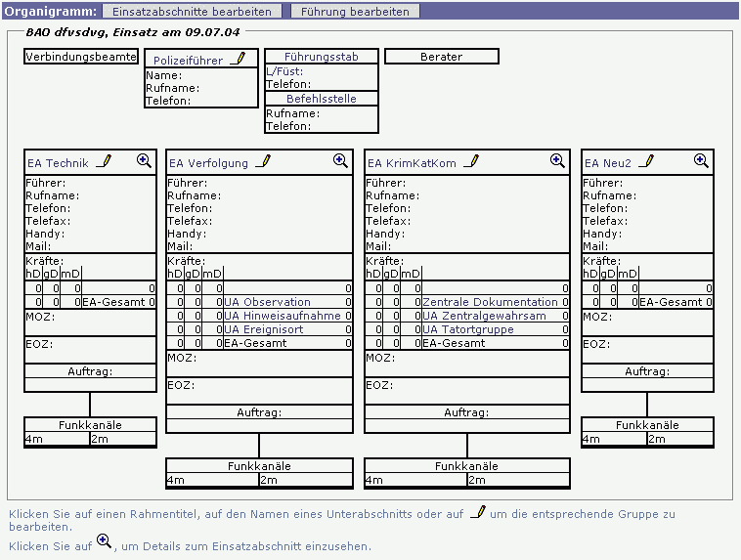This screenshot has width=741, height=560.
Task: View EA Verfolgung details via magnifier
Action: [x=340, y=161]
